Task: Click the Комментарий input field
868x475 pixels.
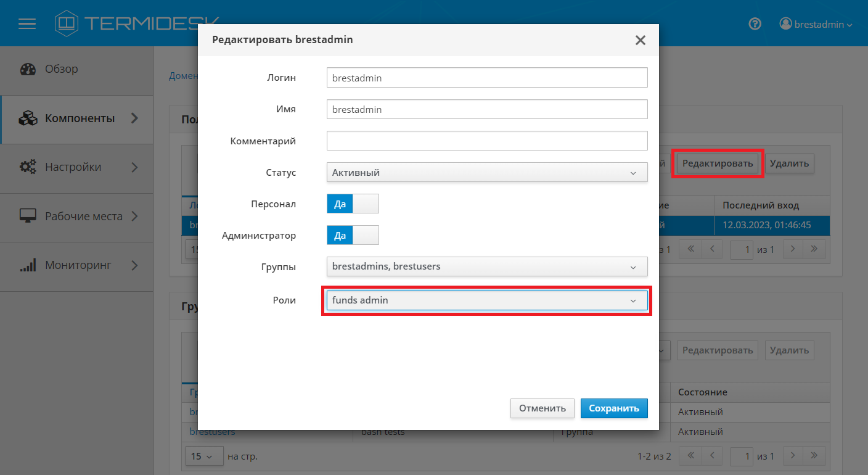Action: pos(487,141)
